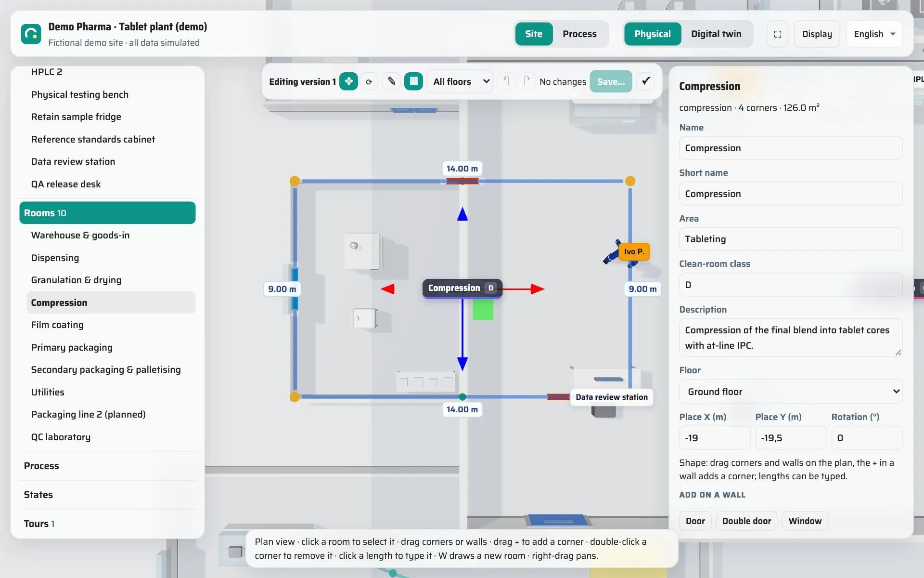Switch to Process view
The width and height of the screenshot is (924, 578).
579,34
